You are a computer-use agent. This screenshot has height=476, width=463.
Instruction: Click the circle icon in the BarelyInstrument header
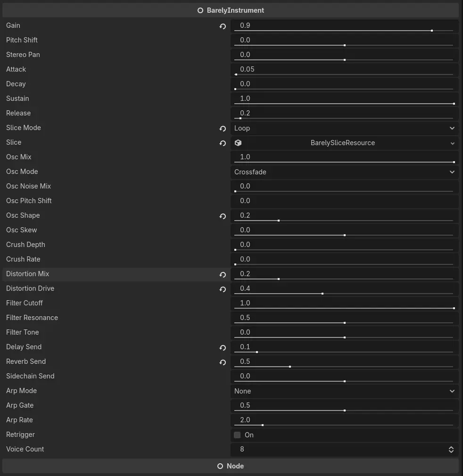point(200,10)
